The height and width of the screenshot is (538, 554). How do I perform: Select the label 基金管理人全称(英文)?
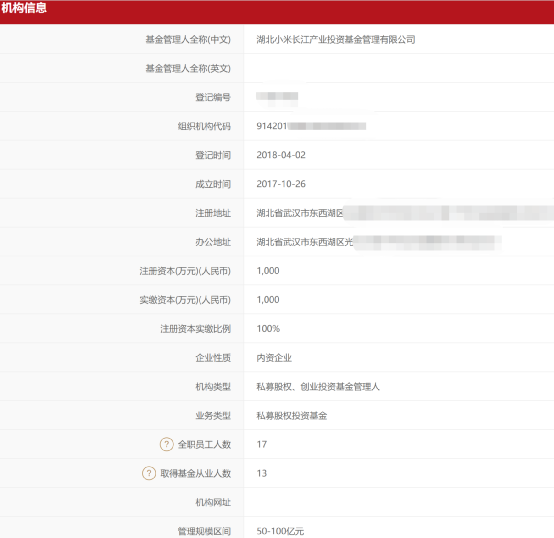coord(188,69)
